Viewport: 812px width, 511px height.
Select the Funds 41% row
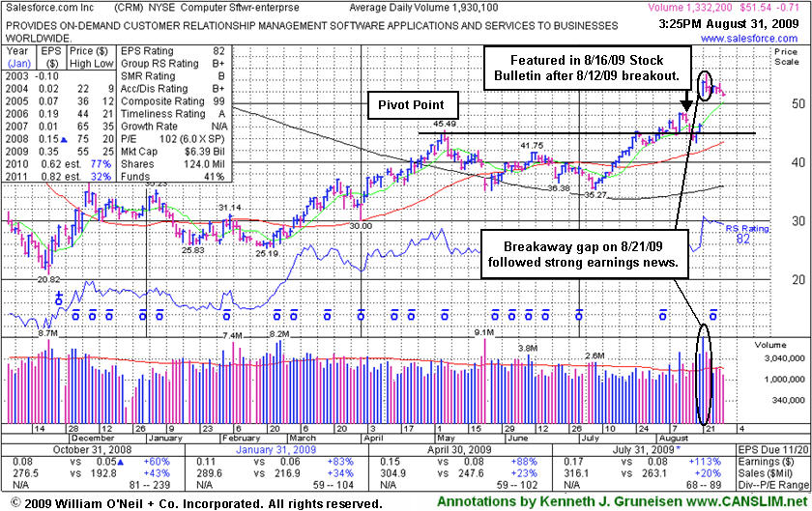pyautogui.click(x=173, y=176)
